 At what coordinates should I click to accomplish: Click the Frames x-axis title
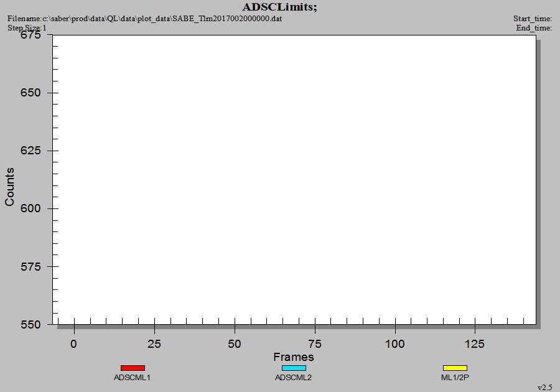[x=294, y=357]
